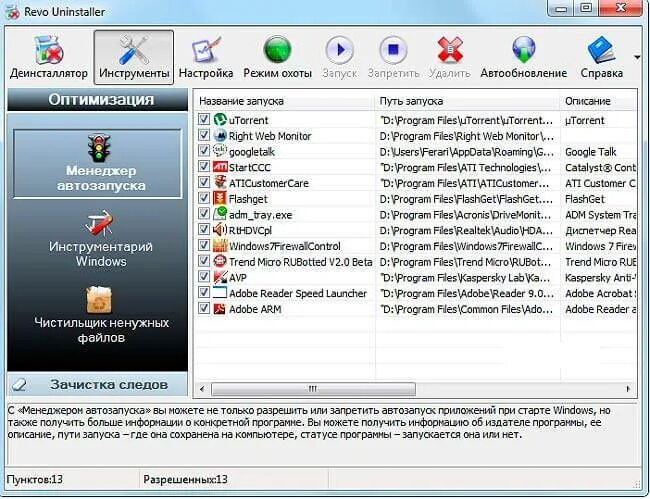Click the Trend Micro RUBotted program icon

tap(220, 261)
